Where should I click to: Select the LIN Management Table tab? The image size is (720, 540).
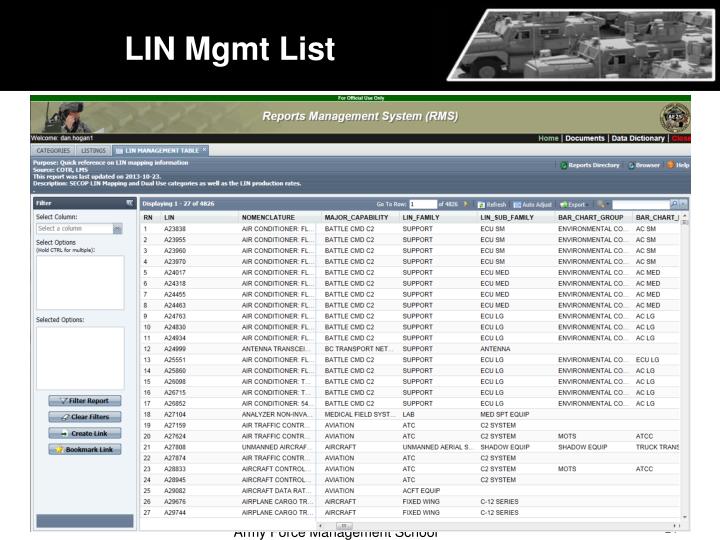[x=158, y=151]
